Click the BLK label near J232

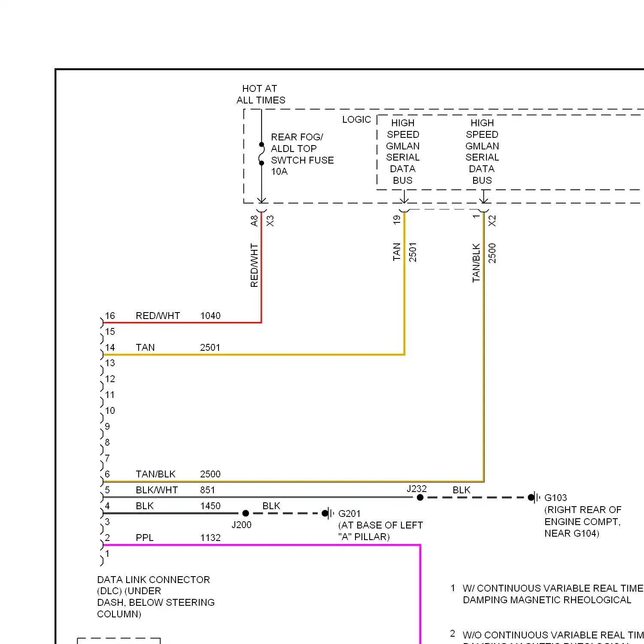coord(462,490)
